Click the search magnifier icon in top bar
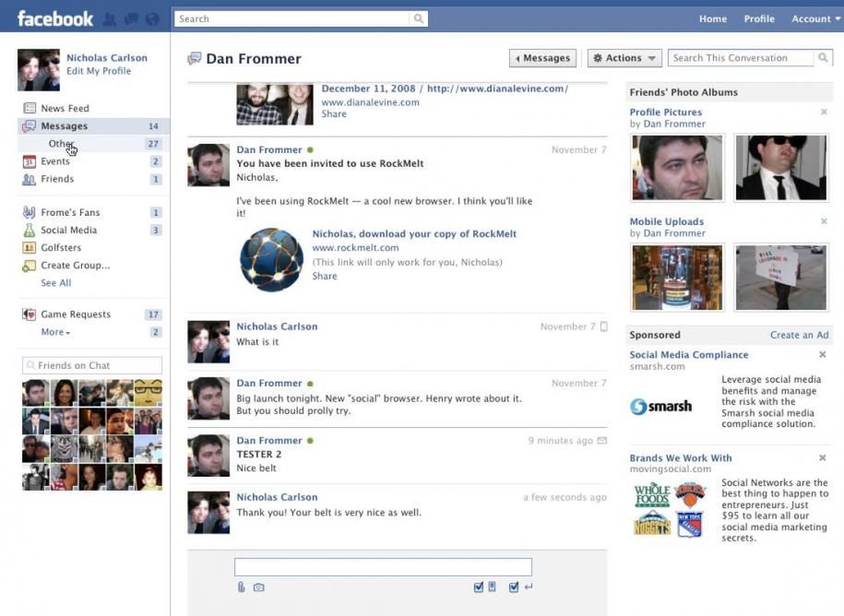The image size is (844, 616). click(418, 18)
